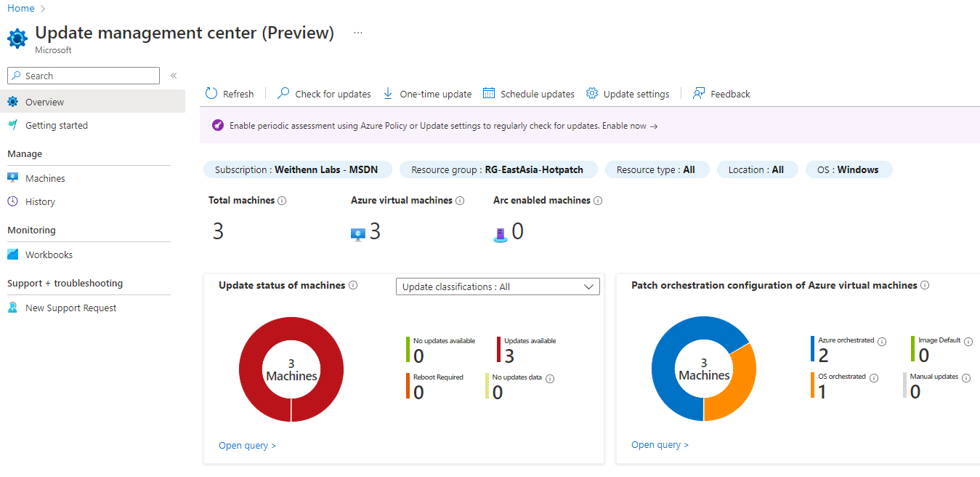Click Check for updates in the toolbar
The height and width of the screenshot is (477, 980).
click(x=324, y=94)
